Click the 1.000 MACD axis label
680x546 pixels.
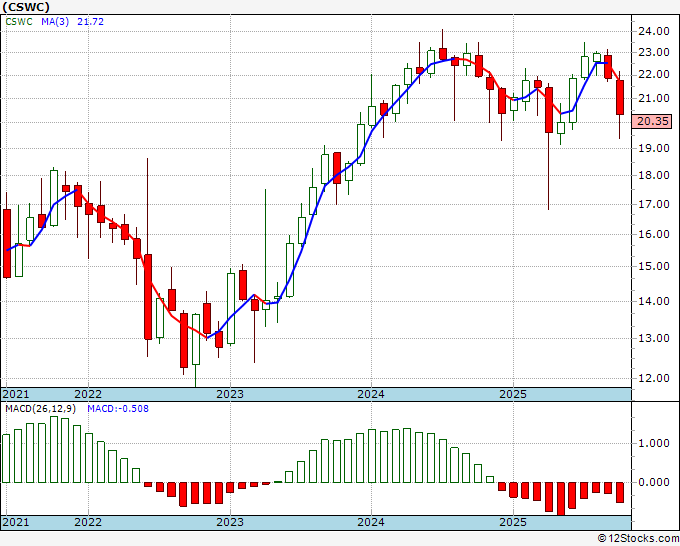[x=654, y=443]
